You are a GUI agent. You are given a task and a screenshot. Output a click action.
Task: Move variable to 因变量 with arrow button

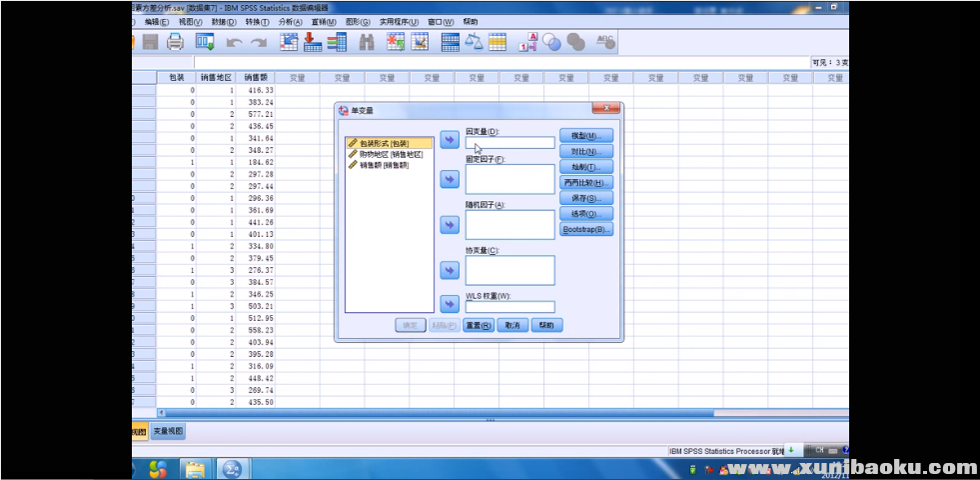tap(449, 140)
